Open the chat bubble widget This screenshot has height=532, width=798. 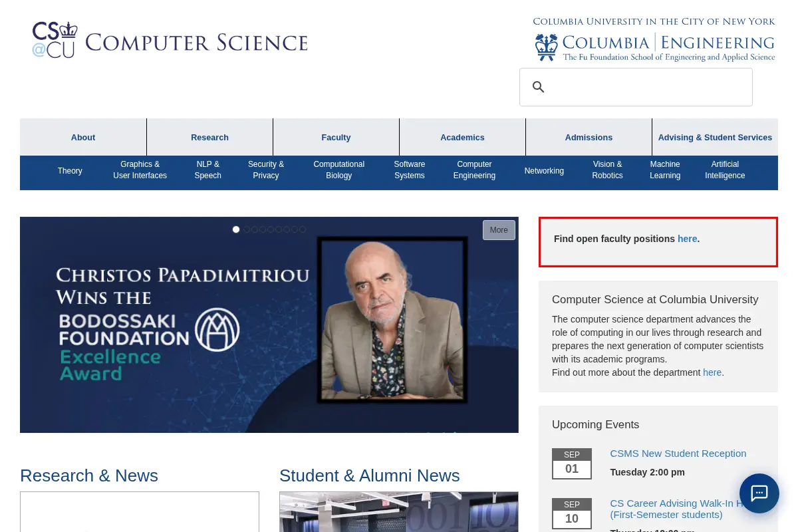(x=759, y=493)
